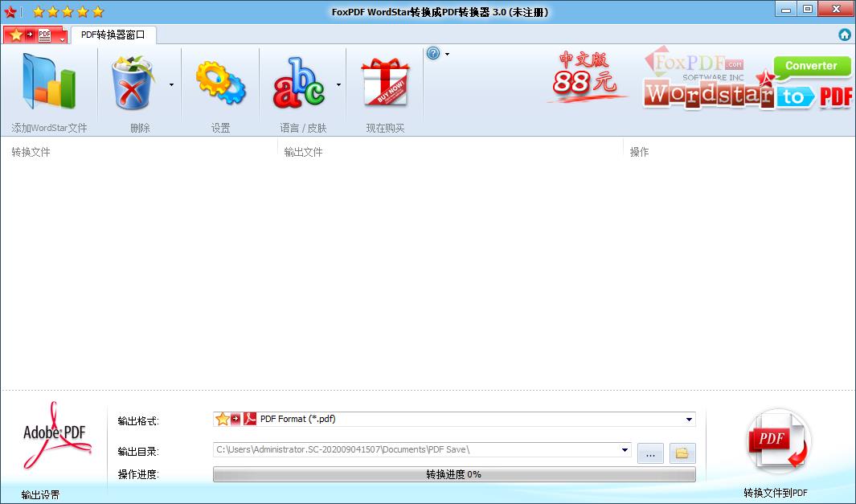Expand the output directory path dropdown
The image size is (856, 504).
click(625, 450)
